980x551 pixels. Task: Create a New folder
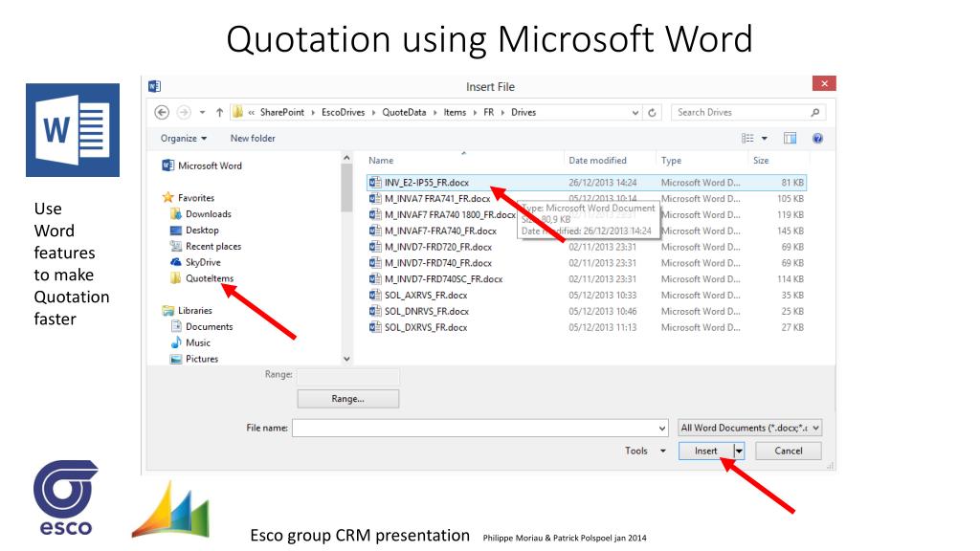coord(253,138)
